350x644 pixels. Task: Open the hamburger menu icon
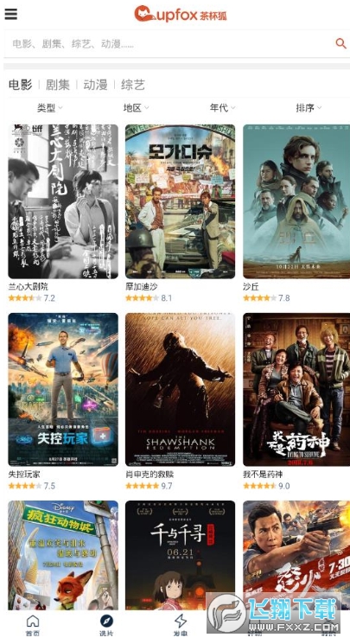click(x=10, y=14)
